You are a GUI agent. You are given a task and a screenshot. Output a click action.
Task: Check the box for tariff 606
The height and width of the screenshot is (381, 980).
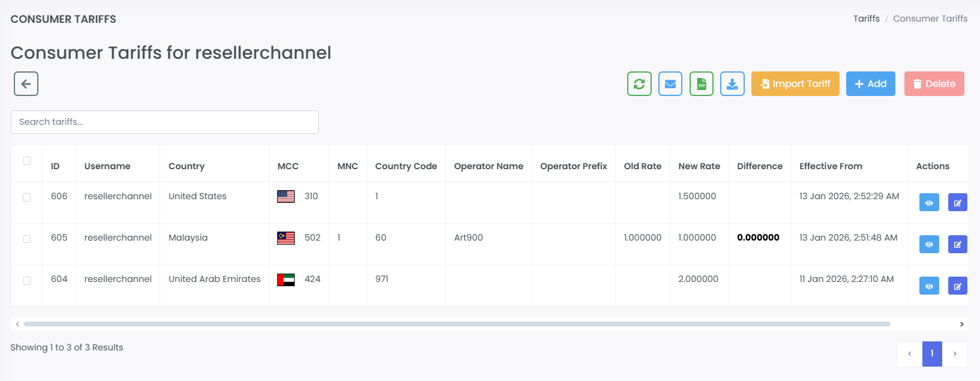coord(26,197)
